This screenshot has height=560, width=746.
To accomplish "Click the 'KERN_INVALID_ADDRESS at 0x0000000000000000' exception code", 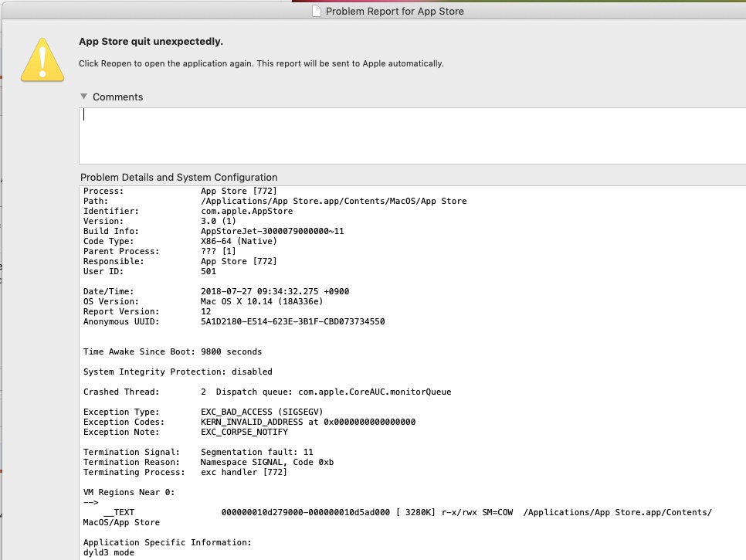I will tap(308, 422).
